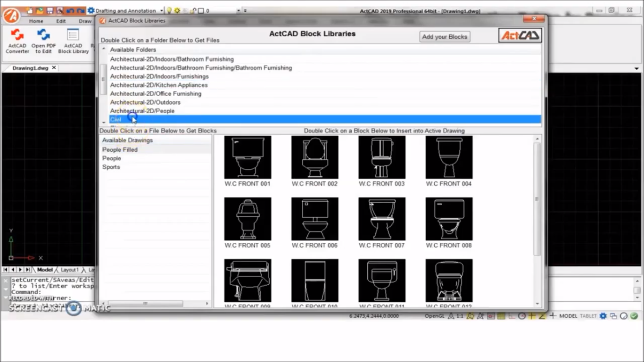Click the New drawing quick-access icon

tap(30, 10)
